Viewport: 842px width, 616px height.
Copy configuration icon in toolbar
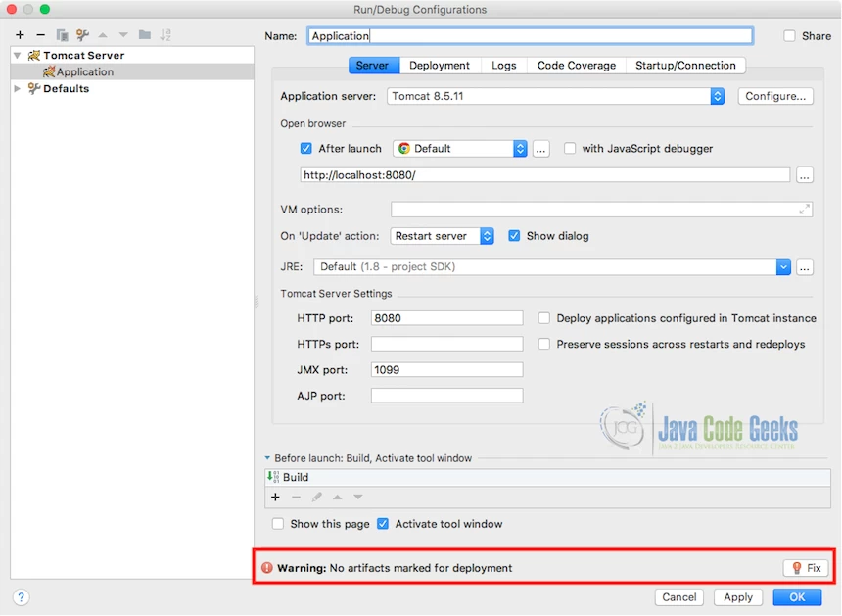(62, 35)
